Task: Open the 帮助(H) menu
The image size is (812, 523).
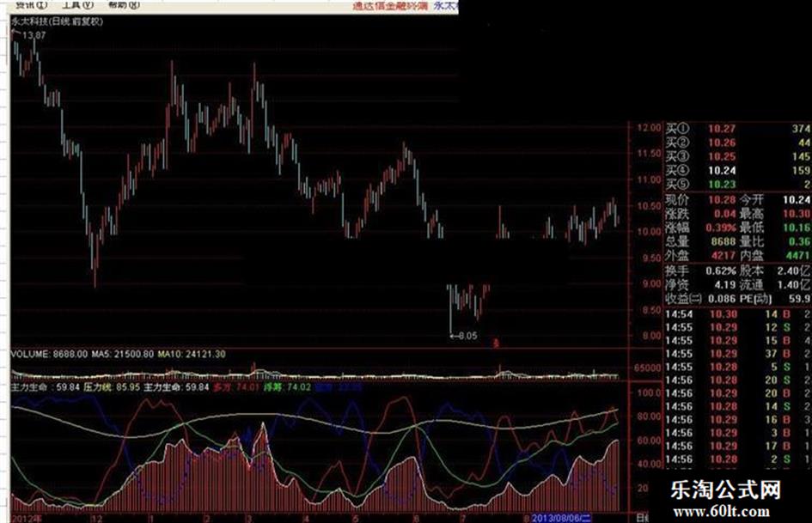Action: coord(124,5)
